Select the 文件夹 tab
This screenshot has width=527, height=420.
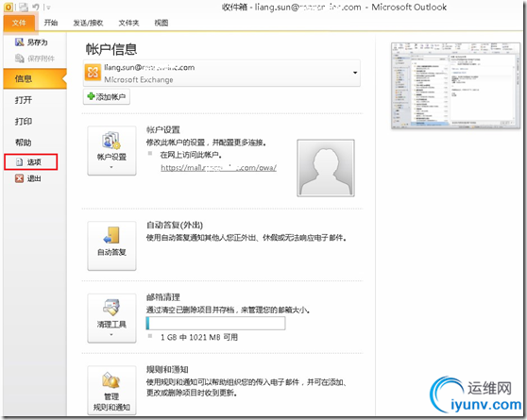(x=128, y=23)
